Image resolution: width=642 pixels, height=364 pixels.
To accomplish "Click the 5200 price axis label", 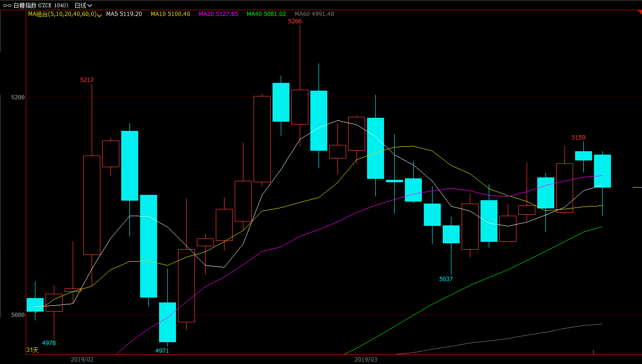I will pos(17,97).
